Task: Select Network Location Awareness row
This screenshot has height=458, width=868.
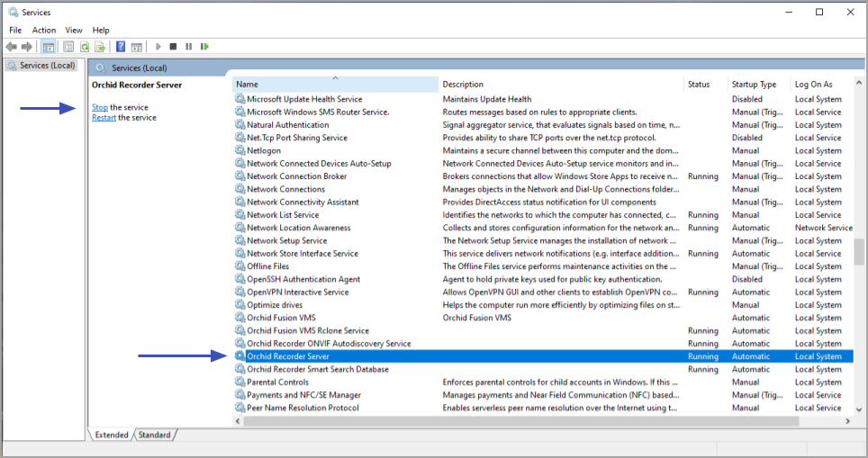Action: coord(542,228)
